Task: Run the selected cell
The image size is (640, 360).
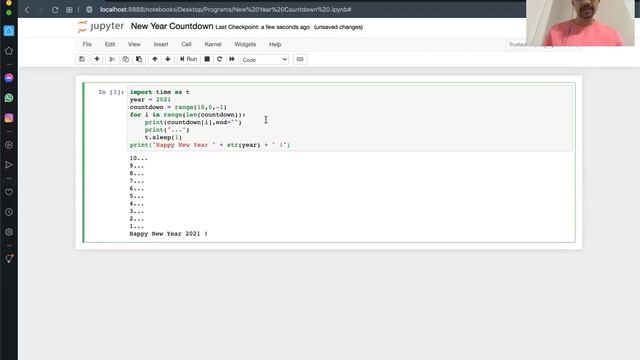Action: tap(188, 59)
